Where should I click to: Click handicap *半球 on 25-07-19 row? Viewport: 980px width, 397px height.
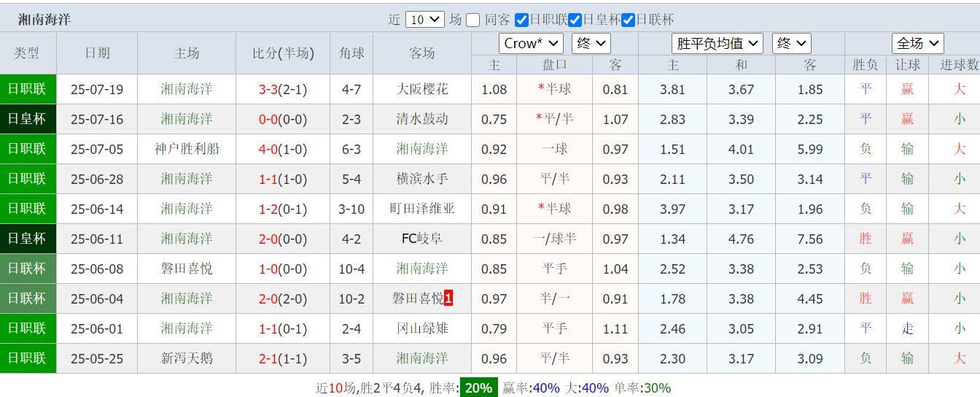click(x=555, y=89)
